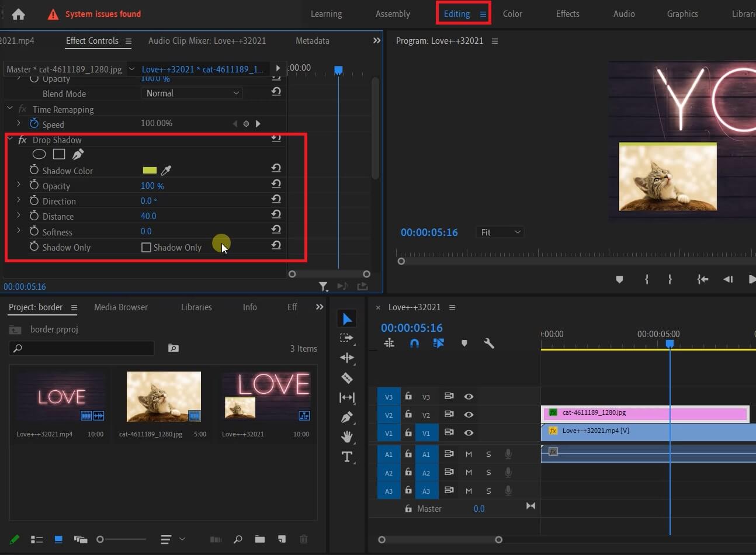Hide track V2 output eye
756x555 pixels.
(469, 415)
